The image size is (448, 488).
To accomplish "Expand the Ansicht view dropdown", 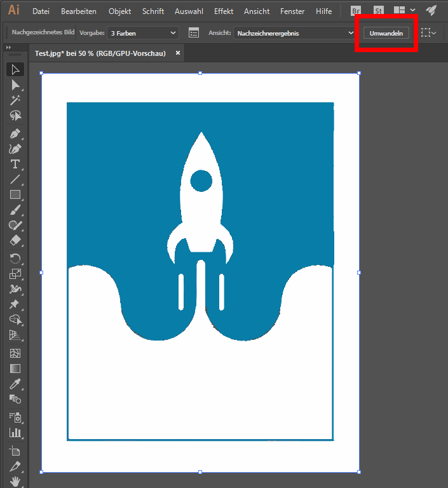I will coord(295,32).
